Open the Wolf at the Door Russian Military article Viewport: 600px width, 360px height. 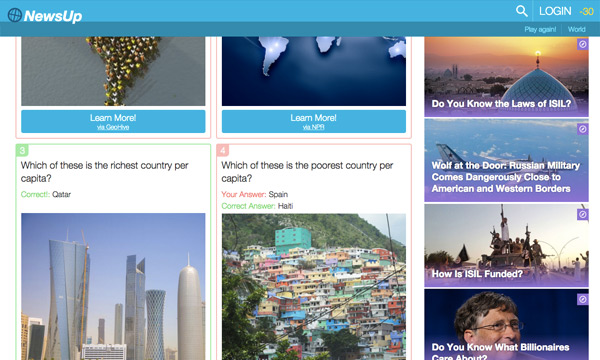point(506,160)
